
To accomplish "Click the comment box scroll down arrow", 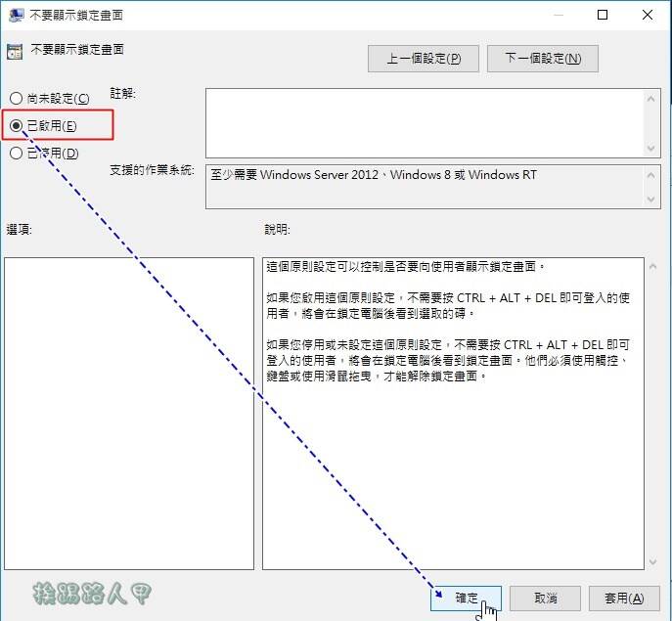I will [x=651, y=149].
